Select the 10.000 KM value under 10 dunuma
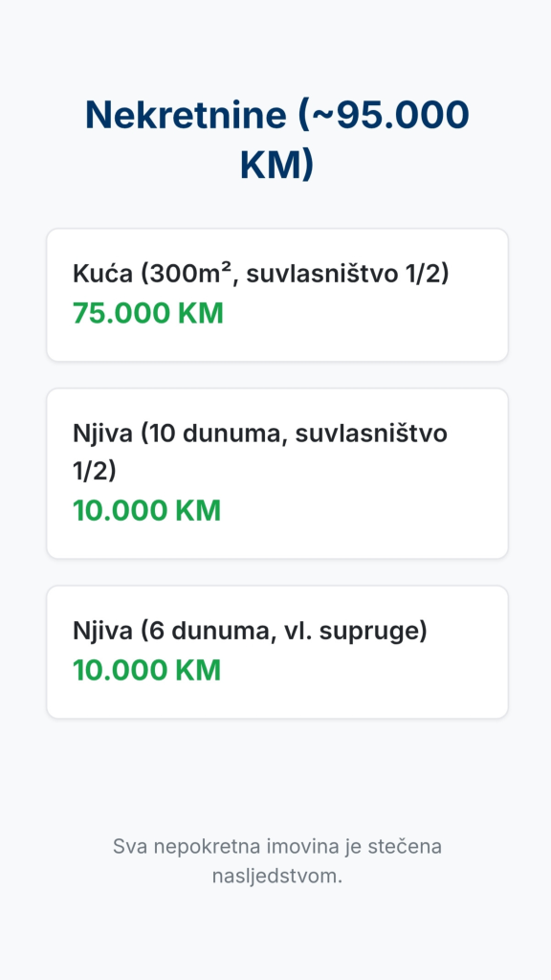The height and width of the screenshot is (980, 551). [x=146, y=511]
